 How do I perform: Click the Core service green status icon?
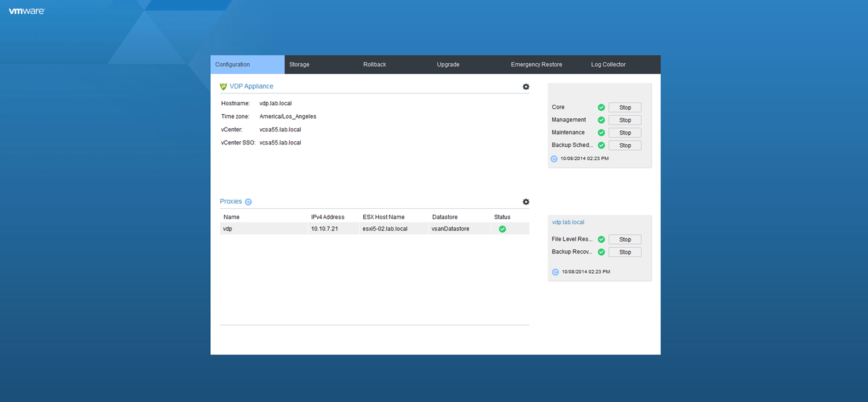(601, 107)
